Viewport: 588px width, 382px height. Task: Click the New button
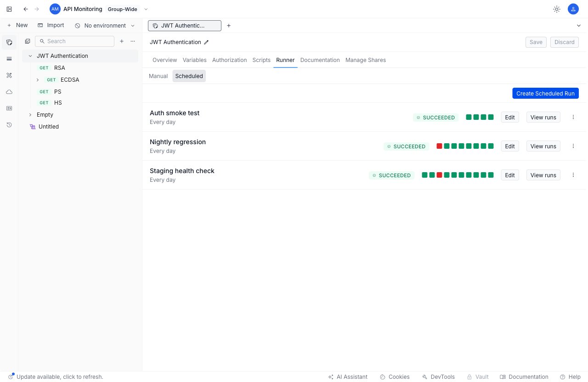[x=17, y=26]
